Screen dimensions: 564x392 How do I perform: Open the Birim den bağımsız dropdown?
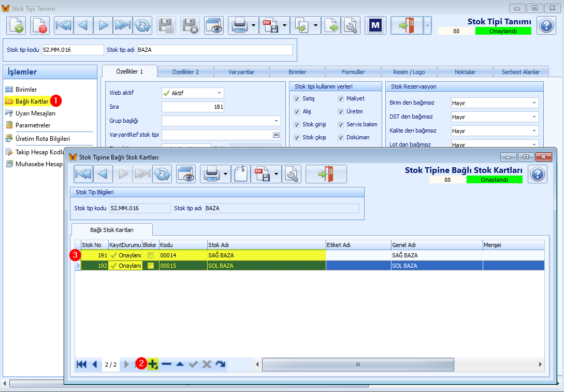[534, 103]
